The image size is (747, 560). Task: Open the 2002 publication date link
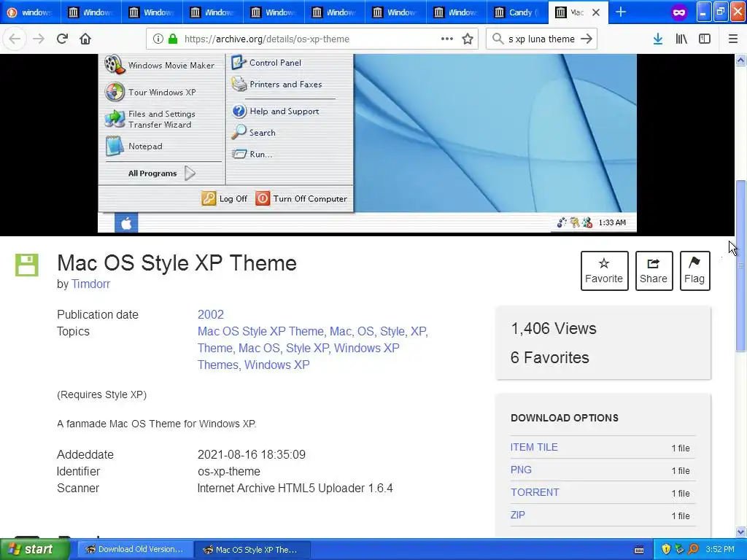(211, 314)
